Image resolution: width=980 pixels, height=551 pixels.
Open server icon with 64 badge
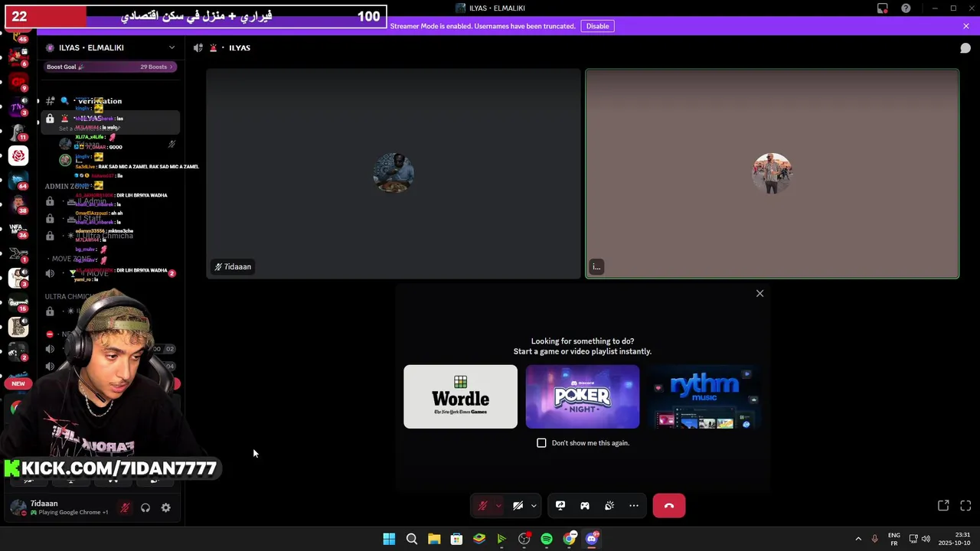tap(18, 181)
